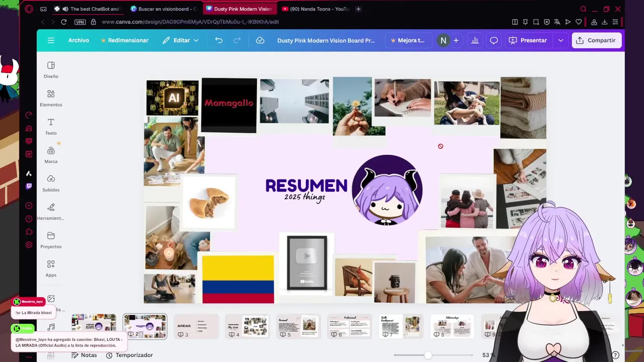Select the RESUMEN title text on canvas
Viewport: 644px width, 362px height.
tap(306, 186)
